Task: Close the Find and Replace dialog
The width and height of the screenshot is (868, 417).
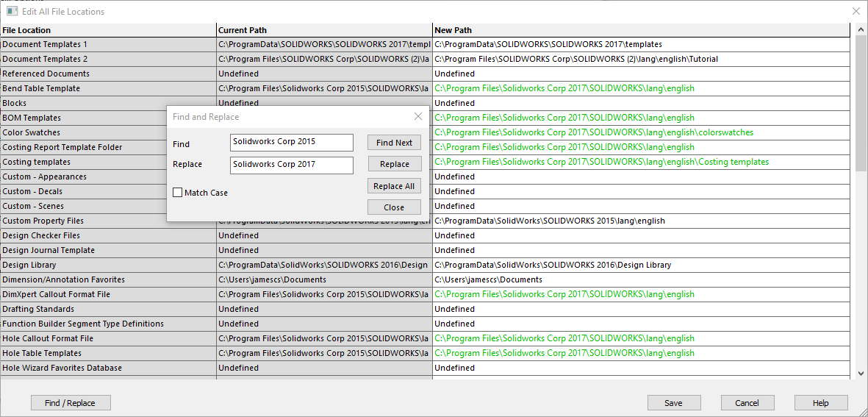Action: (418, 116)
